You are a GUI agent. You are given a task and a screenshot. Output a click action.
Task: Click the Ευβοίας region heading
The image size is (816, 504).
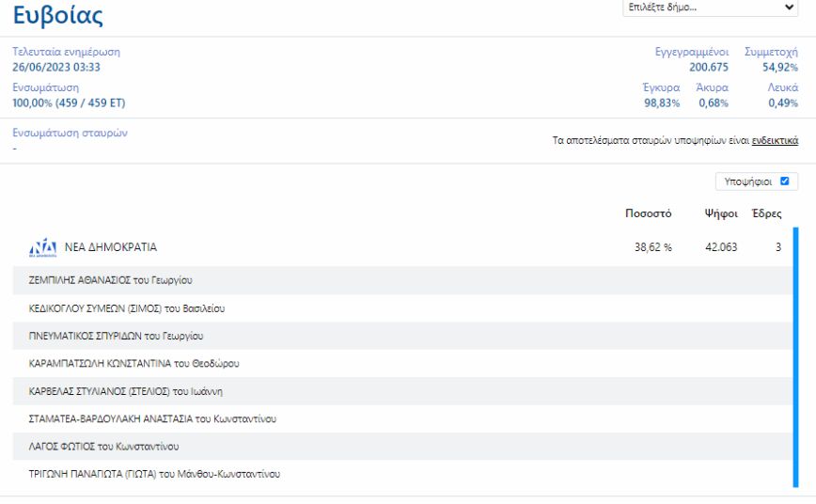[x=58, y=15]
